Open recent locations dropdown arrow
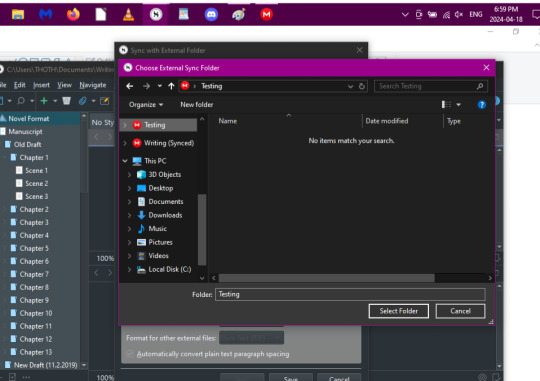540x381 pixels. (159, 86)
